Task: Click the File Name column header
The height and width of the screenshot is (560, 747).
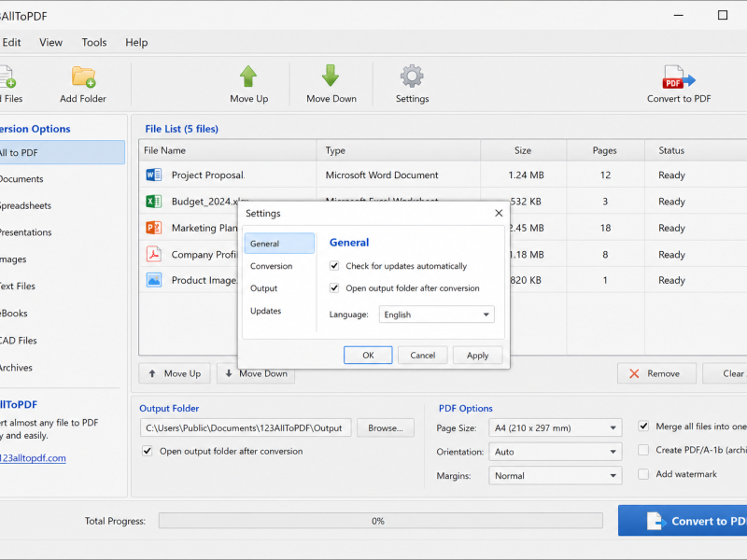Action: coord(228,150)
